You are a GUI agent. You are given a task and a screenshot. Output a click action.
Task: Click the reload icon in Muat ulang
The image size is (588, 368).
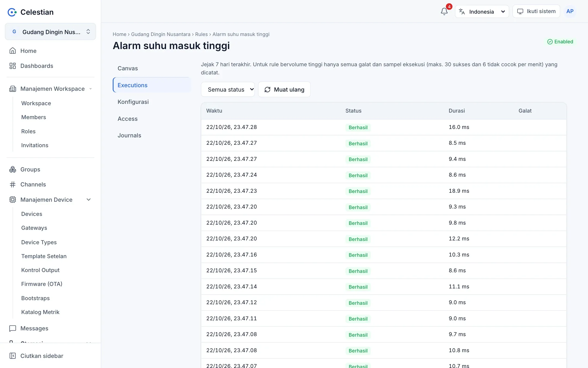click(267, 89)
